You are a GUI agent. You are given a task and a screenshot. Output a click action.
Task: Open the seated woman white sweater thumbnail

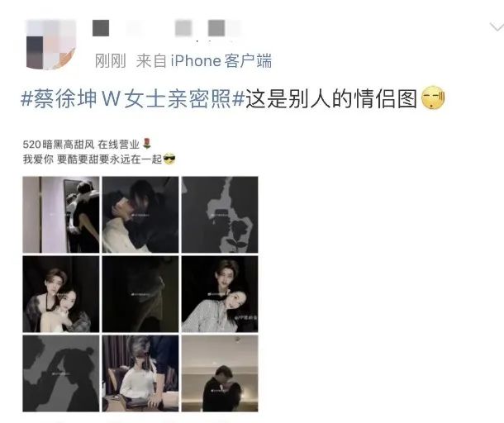coord(140,373)
